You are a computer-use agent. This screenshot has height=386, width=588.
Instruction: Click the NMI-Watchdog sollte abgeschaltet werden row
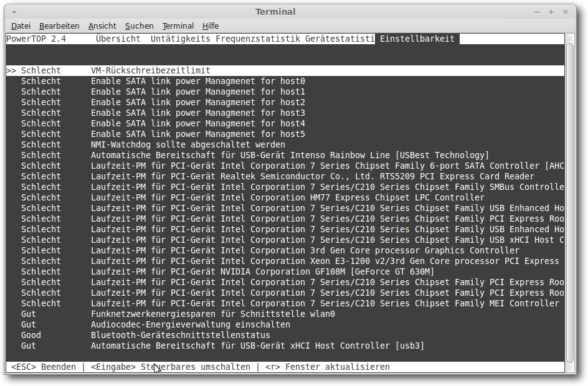tap(285, 144)
